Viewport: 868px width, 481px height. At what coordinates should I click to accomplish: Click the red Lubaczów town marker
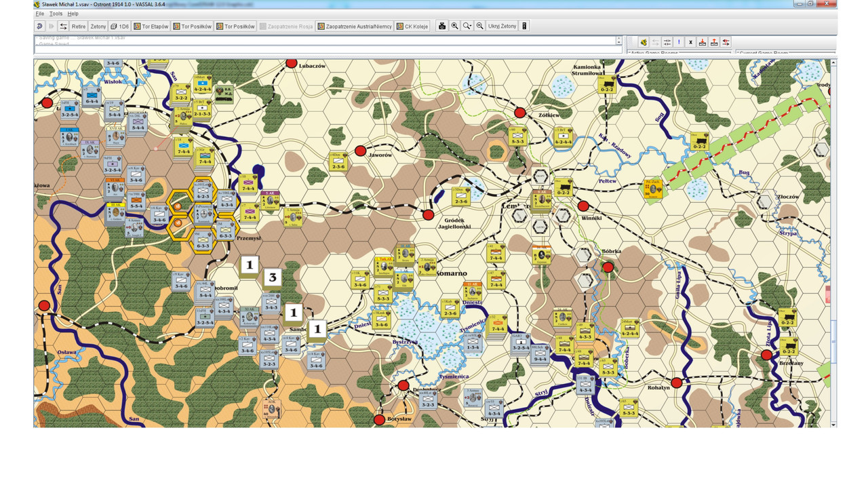(x=292, y=63)
